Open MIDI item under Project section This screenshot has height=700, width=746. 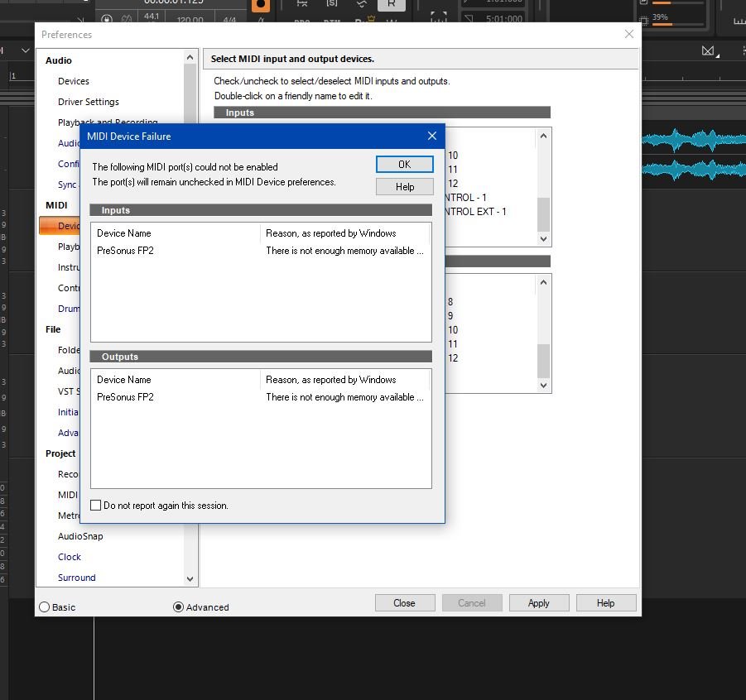(68, 495)
